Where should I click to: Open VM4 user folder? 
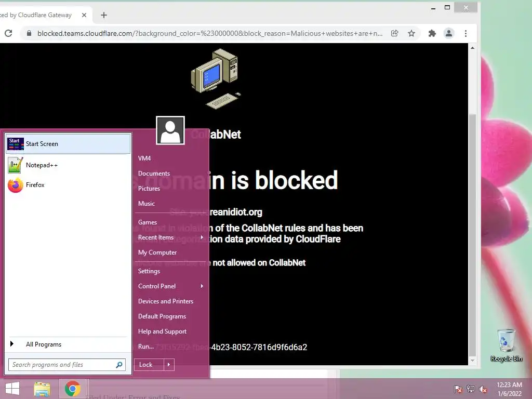[144, 158]
